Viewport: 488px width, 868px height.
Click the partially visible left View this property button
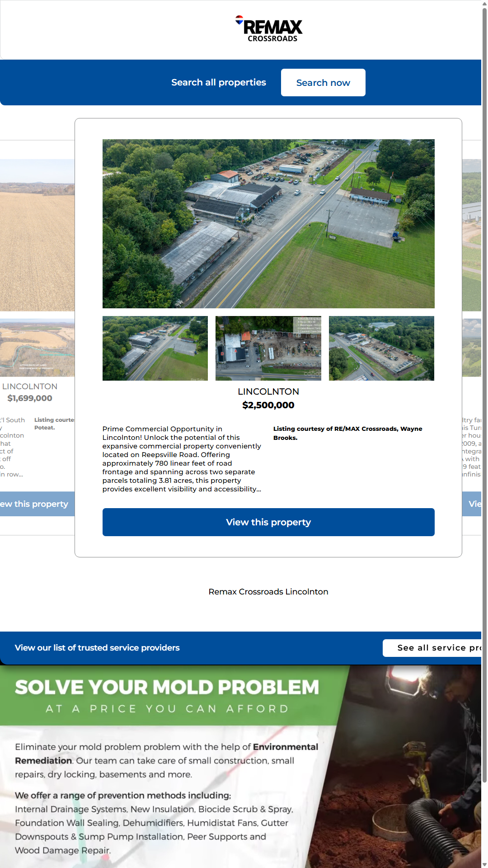coord(36,504)
